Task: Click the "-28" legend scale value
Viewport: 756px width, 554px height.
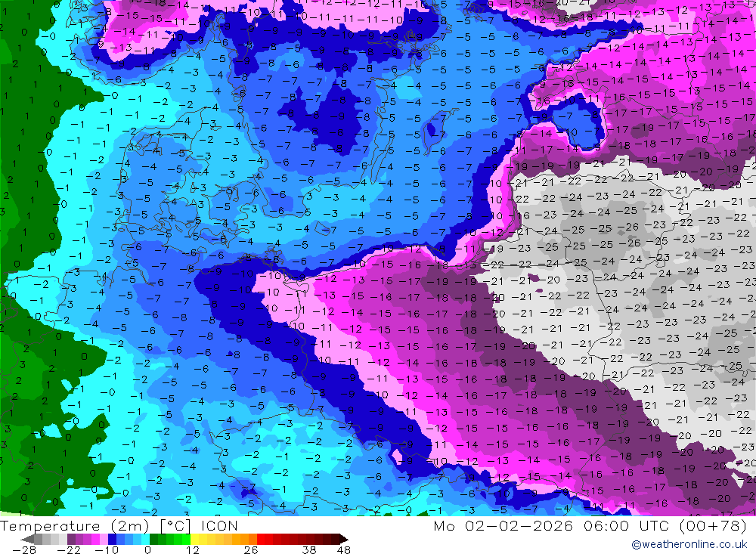Action: pyautogui.click(x=24, y=550)
